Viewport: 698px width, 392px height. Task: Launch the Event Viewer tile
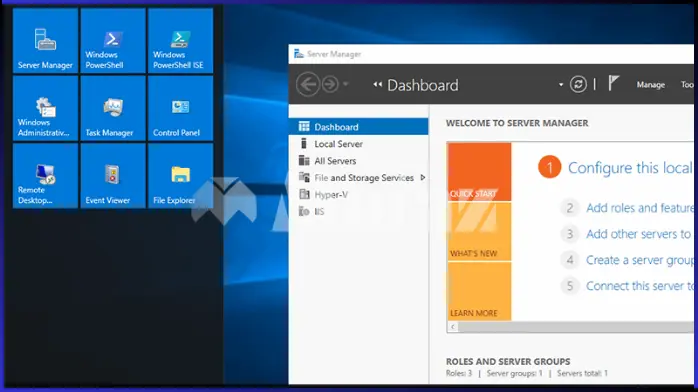click(113, 176)
